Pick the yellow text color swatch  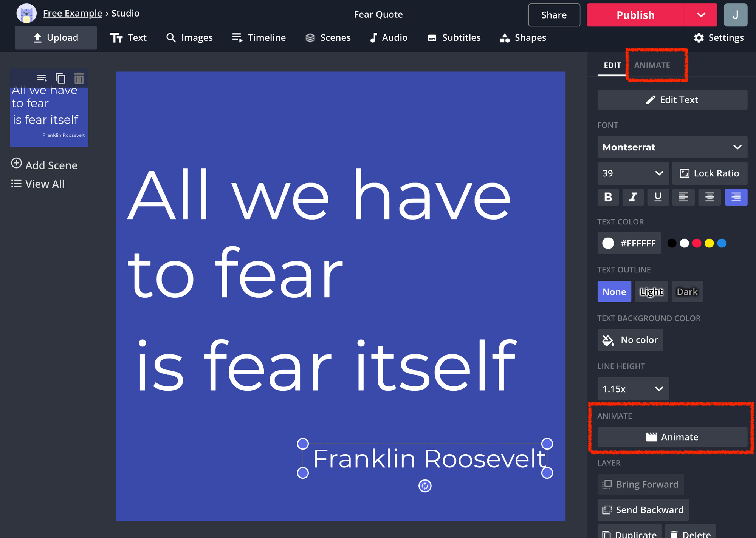[709, 243]
